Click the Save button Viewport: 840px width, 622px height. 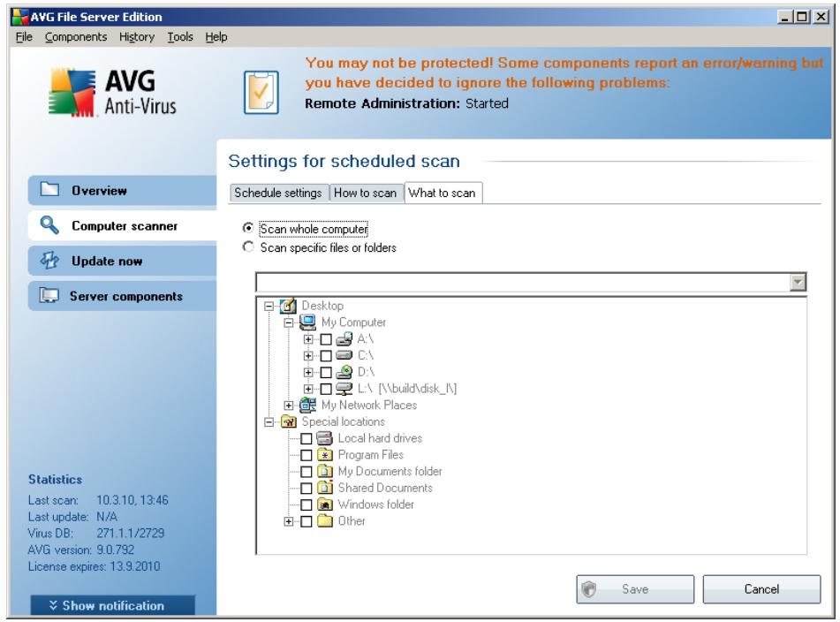[635, 588]
